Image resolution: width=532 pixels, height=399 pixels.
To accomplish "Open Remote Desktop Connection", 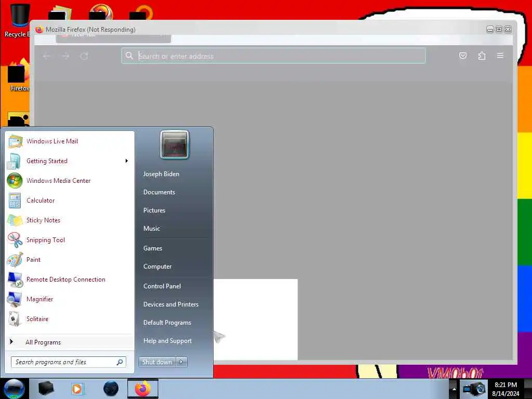I will coord(70,279).
